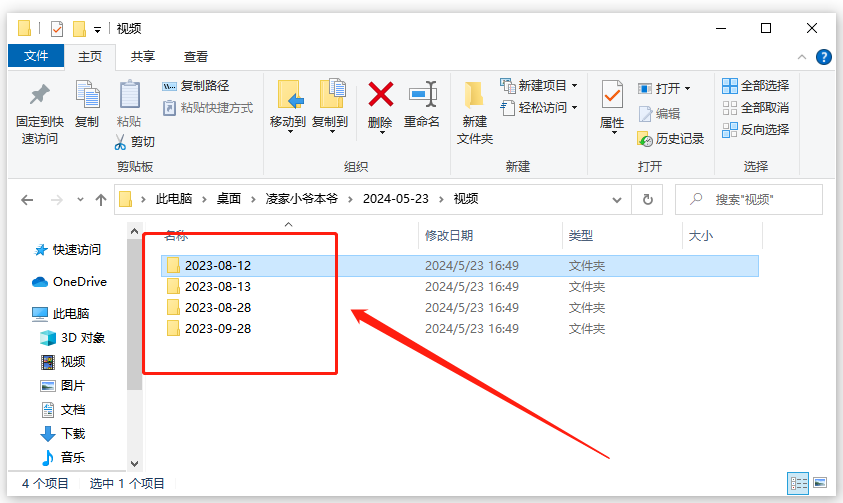Image resolution: width=843 pixels, height=503 pixels.
Task: Open Documents (文档) in the sidebar
Action: pos(63,409)
